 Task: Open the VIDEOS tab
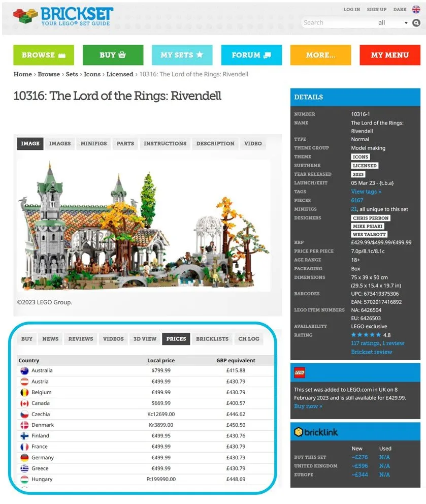click(x=113, y=339)
